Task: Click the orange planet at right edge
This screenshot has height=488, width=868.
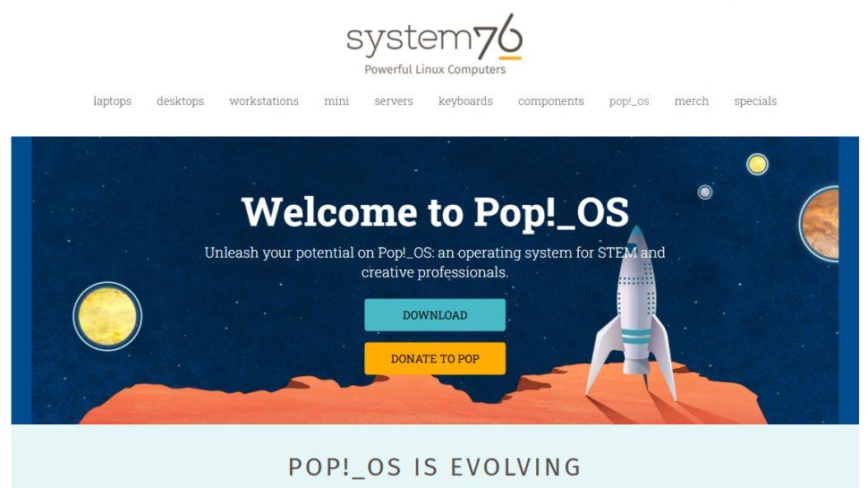Action: [820, 224]
